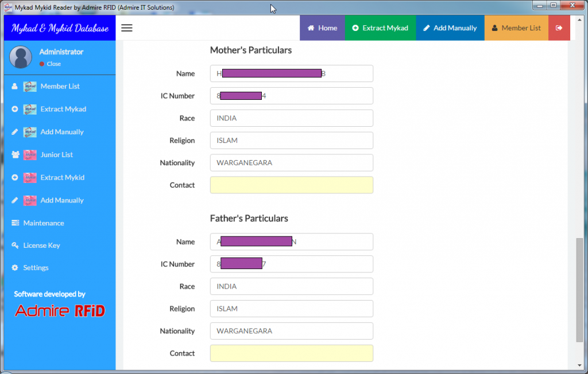Image resolution: width=588 pixels, height=374 pixels.
Task: Click the Mother's Nationality field
Action: click(x=291, y=163)
